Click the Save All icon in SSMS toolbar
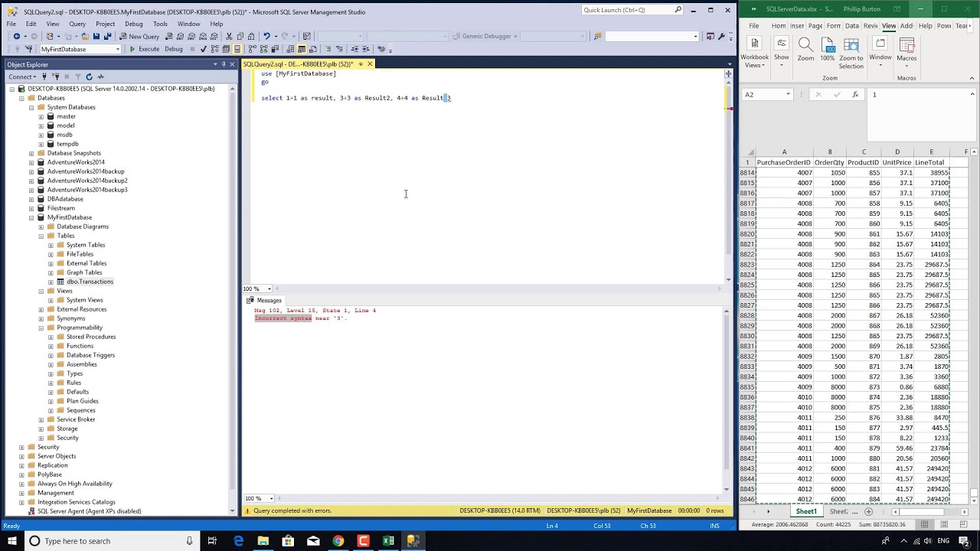Image resolution: width=980 pixels, height=551 pixels. click(x=107, y=36)
